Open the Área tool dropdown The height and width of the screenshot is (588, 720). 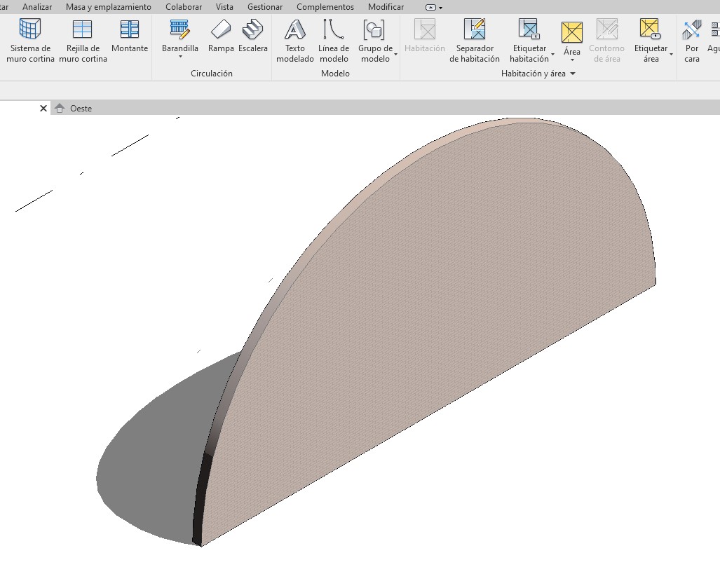pyautogui.click(x=572, y=60)
